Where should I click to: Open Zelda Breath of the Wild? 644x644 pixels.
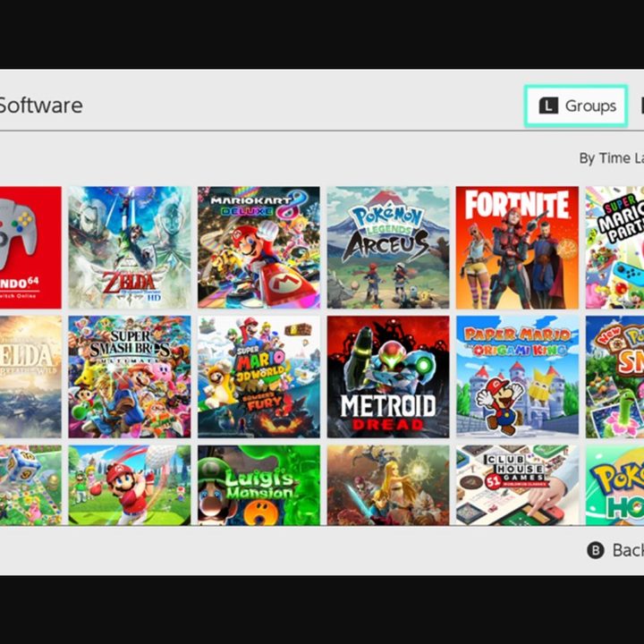tap(30, 377)
